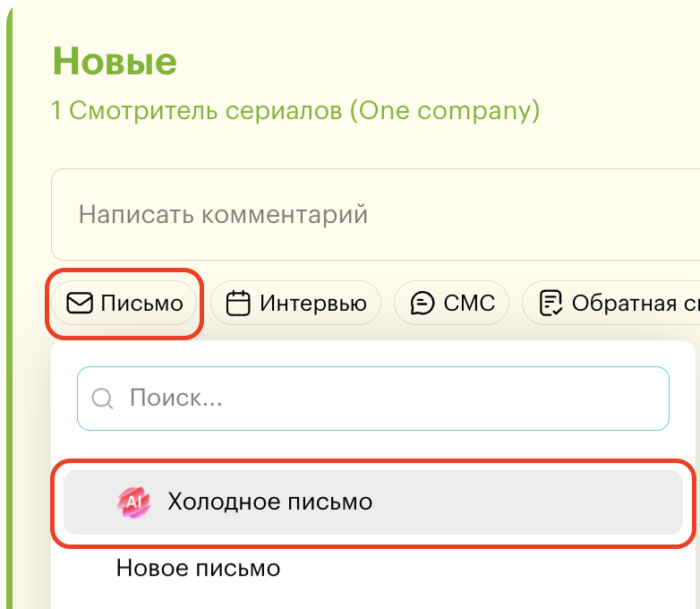This screenshot has height=609, width=700.
Task: Open the Письмо template dropdown
Action: [125, 304]
